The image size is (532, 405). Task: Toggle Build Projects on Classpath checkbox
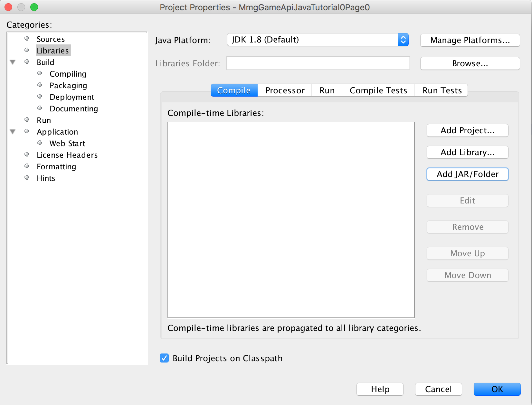[164, 358]
